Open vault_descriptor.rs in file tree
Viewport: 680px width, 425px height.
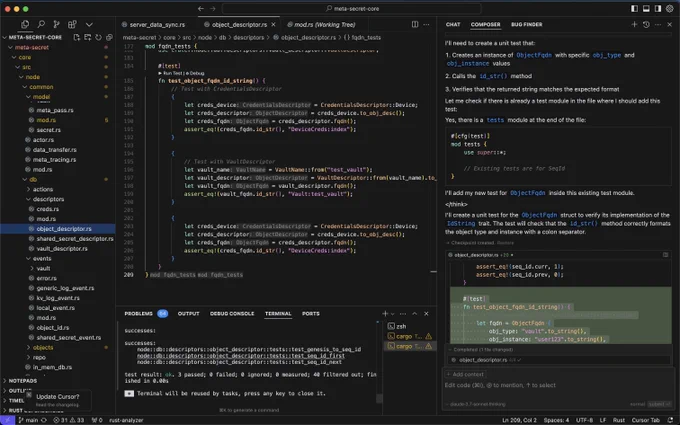click(62, 248)
